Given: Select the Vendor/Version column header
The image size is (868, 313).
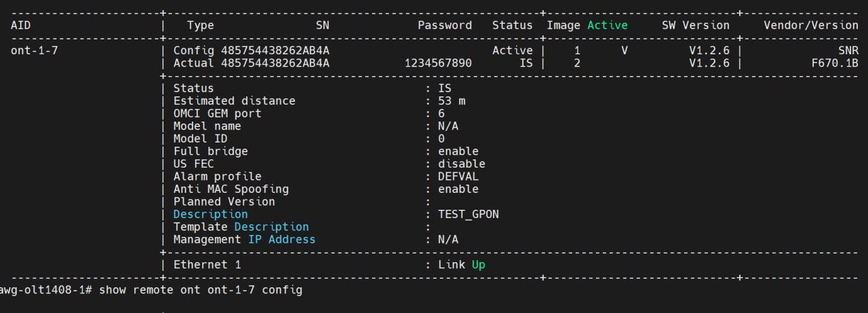Looking at the screenshot, I should 810,25.
